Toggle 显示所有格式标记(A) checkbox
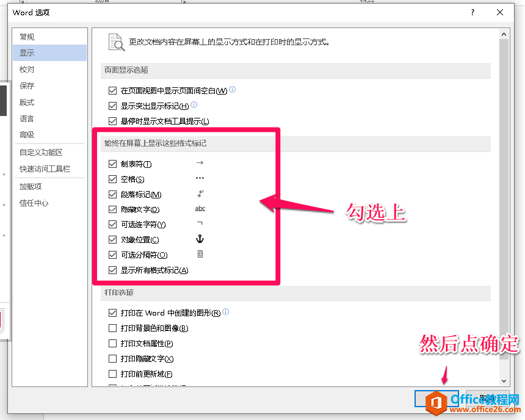The width and height of the screenshot is (525, 420). (x=112, y=270)
